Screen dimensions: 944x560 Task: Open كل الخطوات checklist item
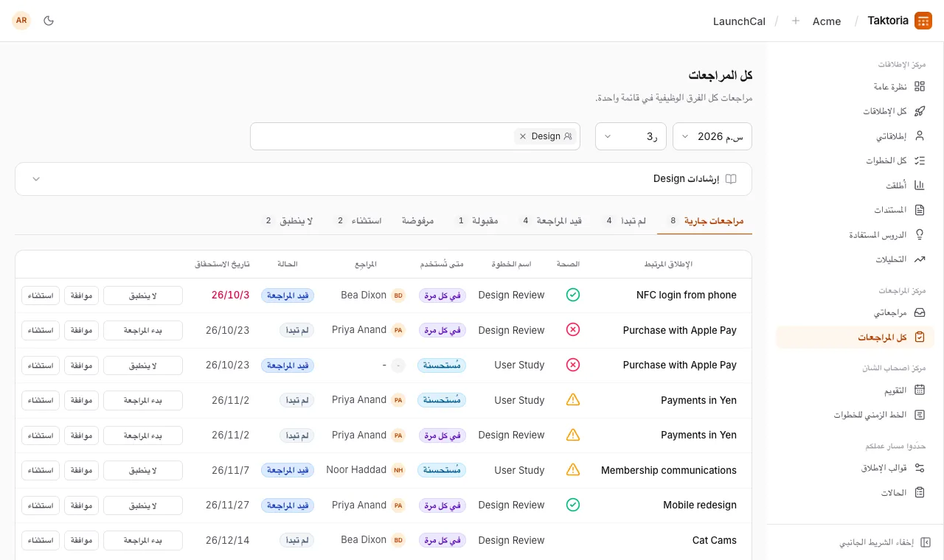(x=855, y=161)
